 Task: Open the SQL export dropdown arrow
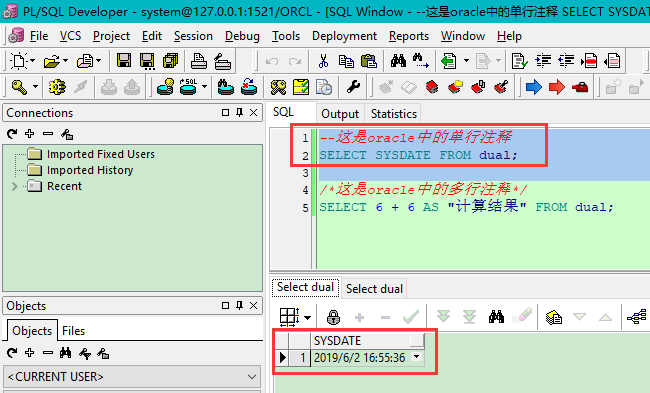point(204,87)
